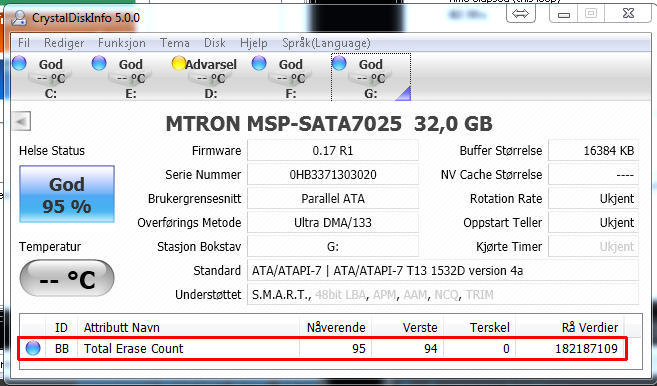Open the Rediger menu
The width and height of the screenshot is (657, 386).
64,43
